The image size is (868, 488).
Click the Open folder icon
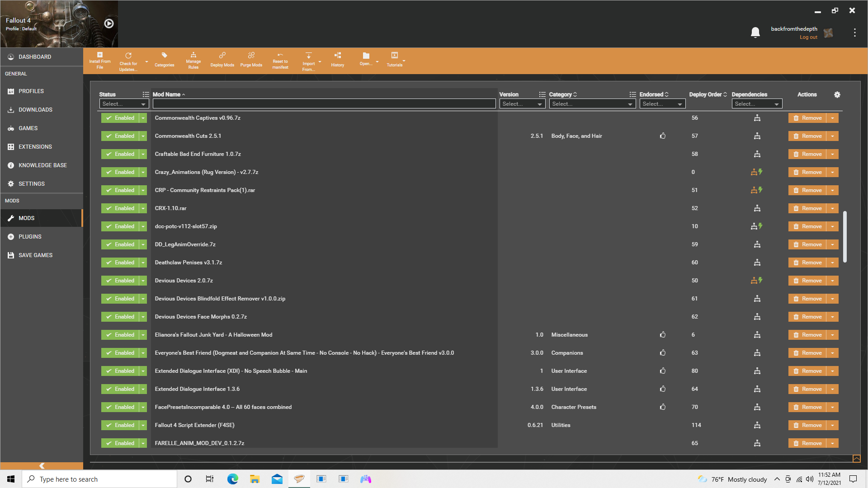coord(366,56)
